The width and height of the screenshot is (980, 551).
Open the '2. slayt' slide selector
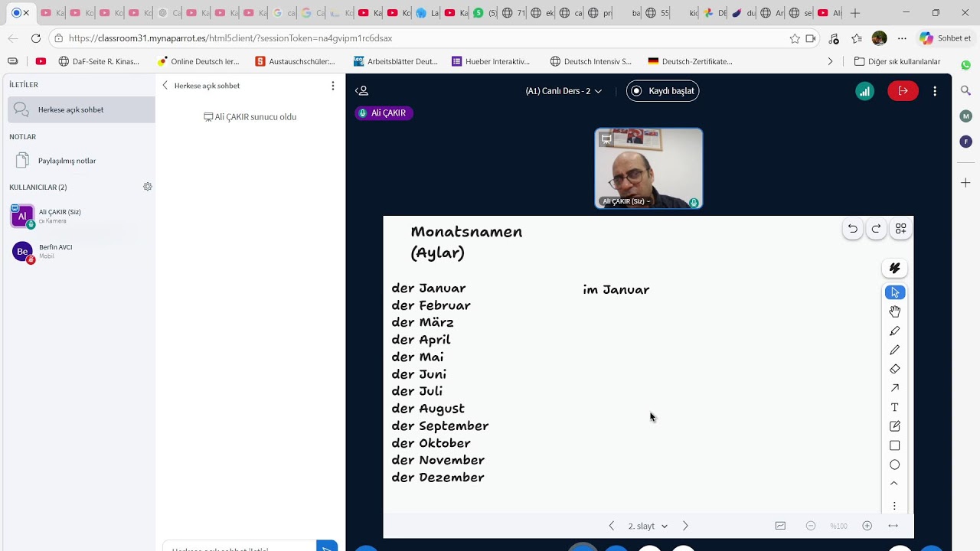pyautogui.click(x=648, y=526)
